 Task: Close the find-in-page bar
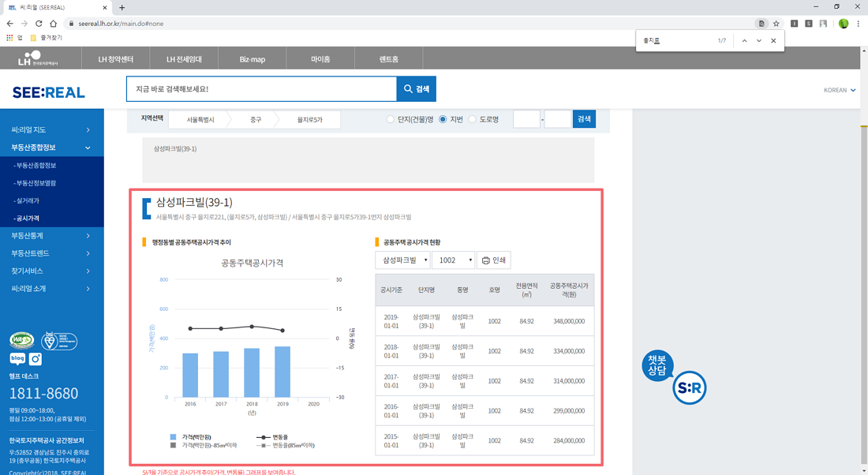(773, 40)
